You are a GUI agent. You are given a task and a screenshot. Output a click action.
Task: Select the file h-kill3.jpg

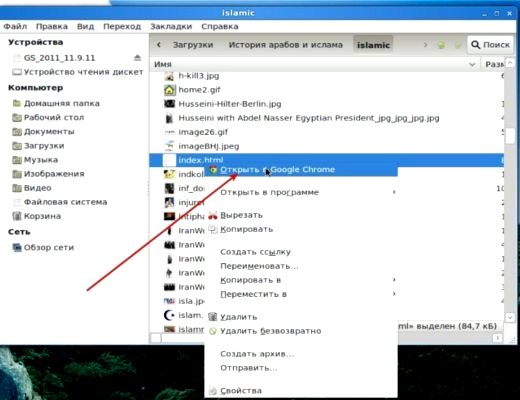(199, 76)
